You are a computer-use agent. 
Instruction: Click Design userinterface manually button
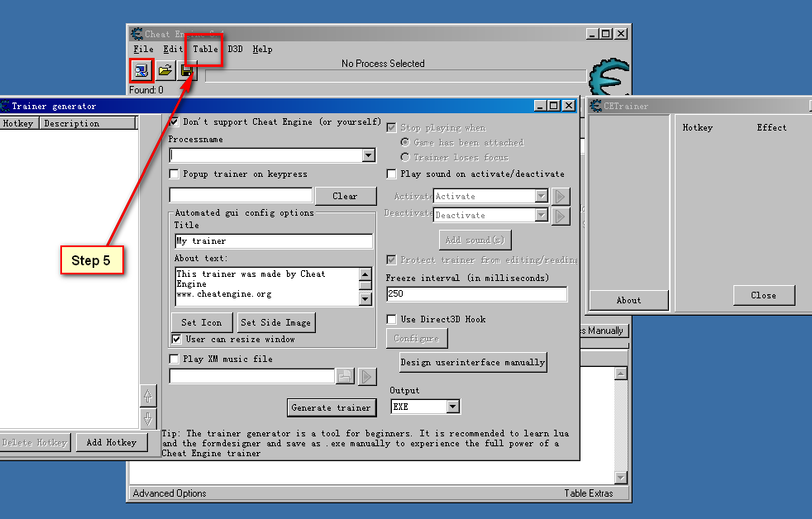[473, 362]
